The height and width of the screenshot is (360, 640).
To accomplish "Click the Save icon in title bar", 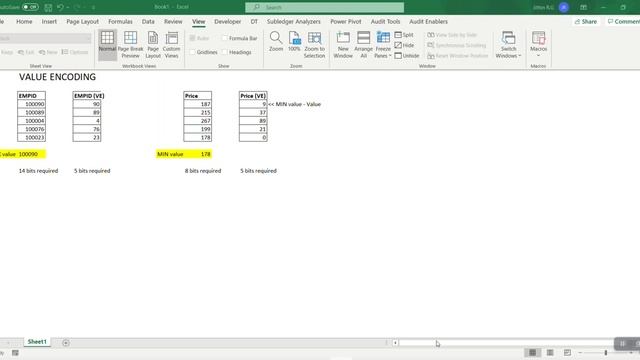I will pyautogui.click(x=48, y=7).
